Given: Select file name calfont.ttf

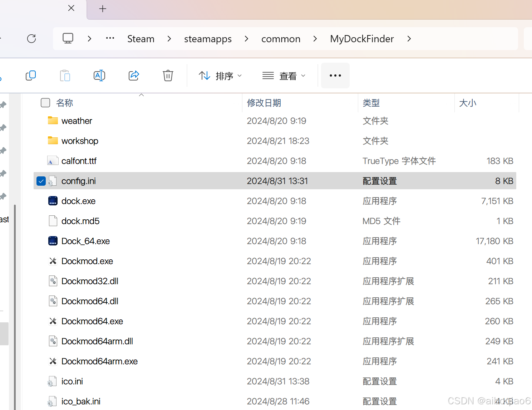Looking at the screenshot, I should click(x=79, y=161).
